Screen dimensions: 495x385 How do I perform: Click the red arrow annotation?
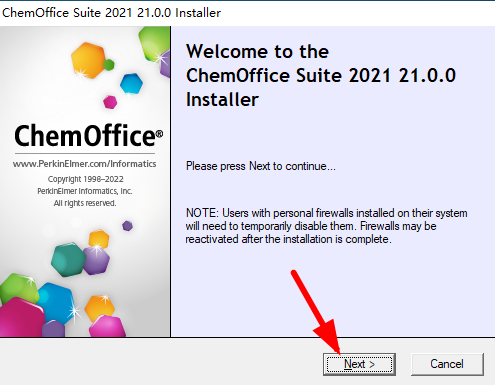[316, 312]
